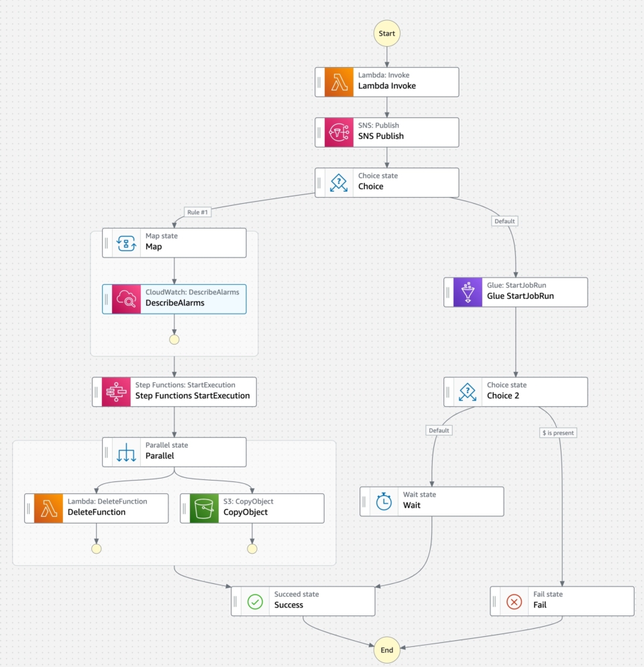Select the "Fail state" subtitle text
Viewport: 644px width, 667px height.
[x=548, y=594]
